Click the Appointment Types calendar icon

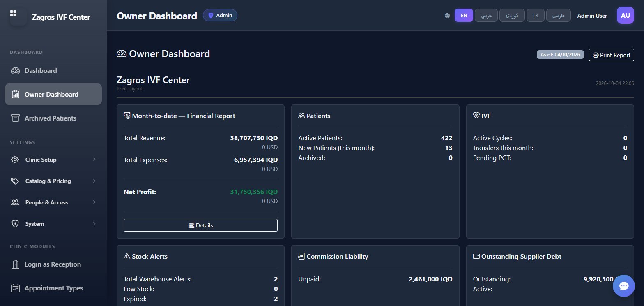[x=16, y=288]
